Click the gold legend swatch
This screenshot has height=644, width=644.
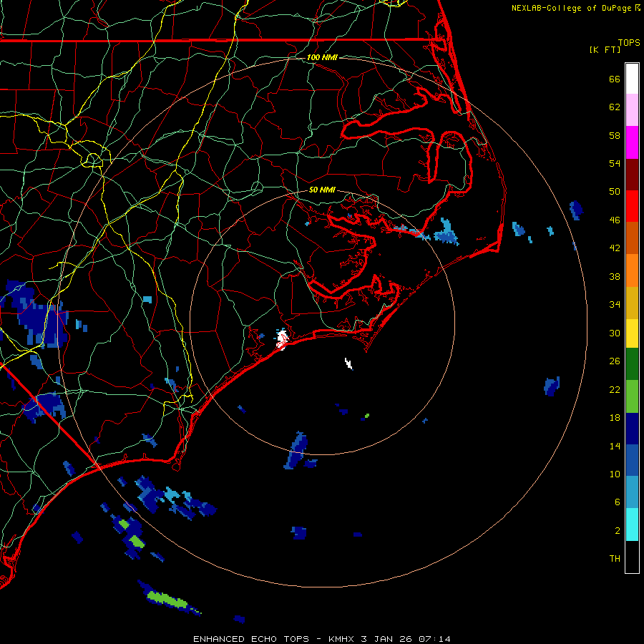[632, 303]
